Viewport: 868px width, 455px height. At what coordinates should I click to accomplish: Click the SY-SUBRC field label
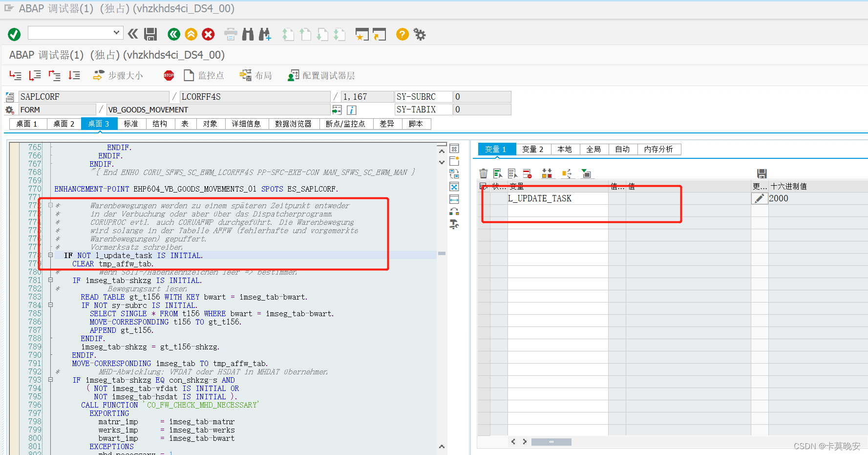click(x=423, y=97)
